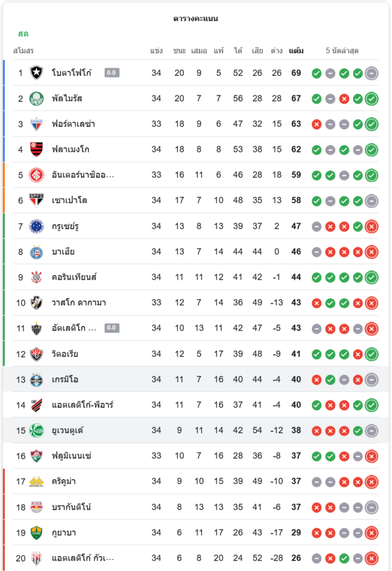Click the Botafogo club crest icon
This screenshot has width=392, height=571.
(37, 73)
